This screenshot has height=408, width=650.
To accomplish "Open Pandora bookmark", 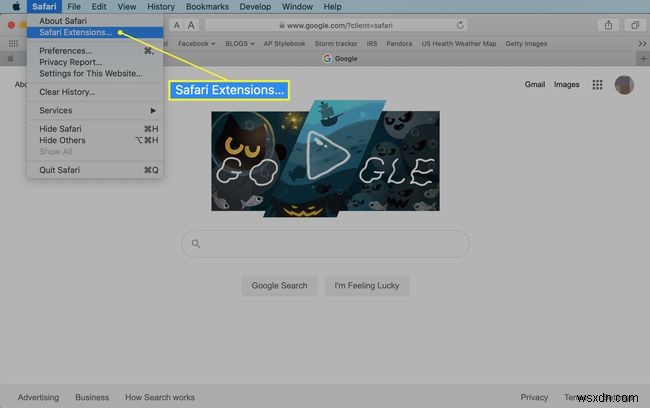I will (x=399, y=44).
